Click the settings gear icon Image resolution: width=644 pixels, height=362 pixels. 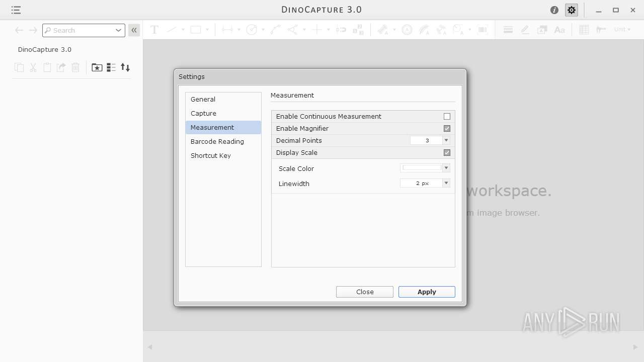pyautogui.click(x=572, y=10)
